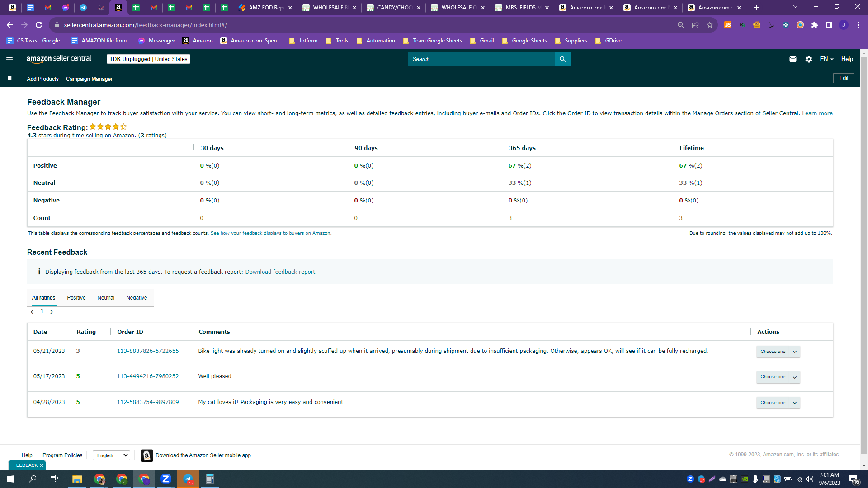Click the Help link in top bar
This screenshot has height=488, width=868.
point(847,59)
